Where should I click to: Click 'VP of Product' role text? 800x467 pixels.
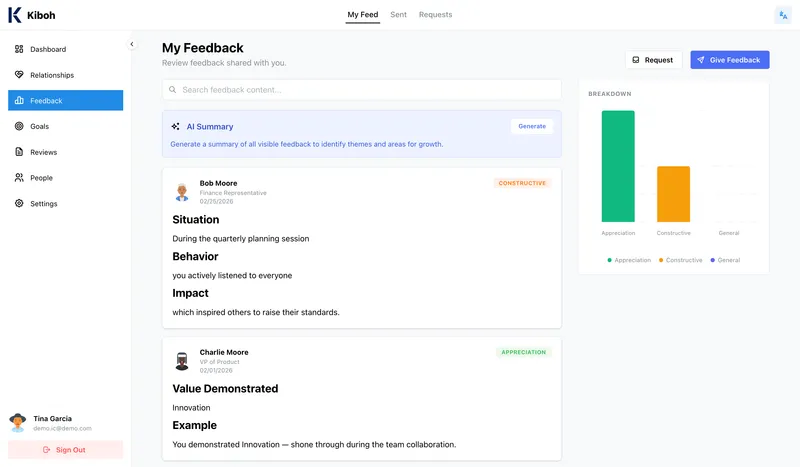click(219, 362)
